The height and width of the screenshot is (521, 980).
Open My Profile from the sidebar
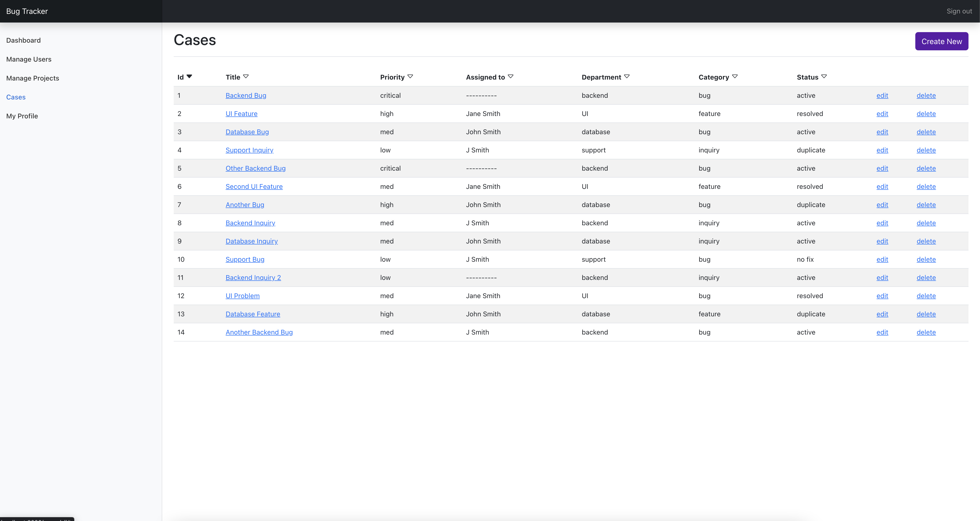[x=22, y=116]
